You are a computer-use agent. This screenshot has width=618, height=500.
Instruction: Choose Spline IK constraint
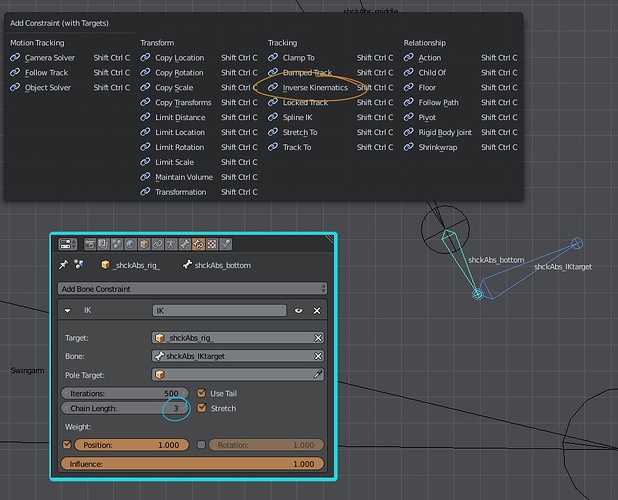(330, 117)
